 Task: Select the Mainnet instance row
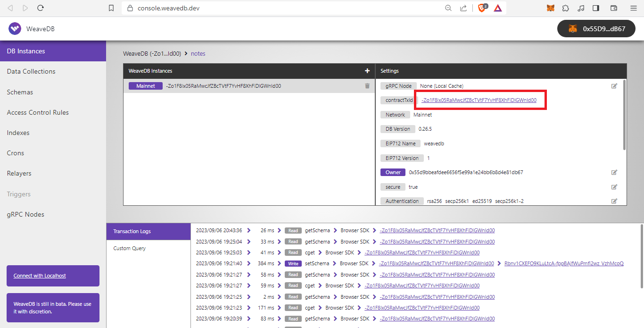click(223, 86)
